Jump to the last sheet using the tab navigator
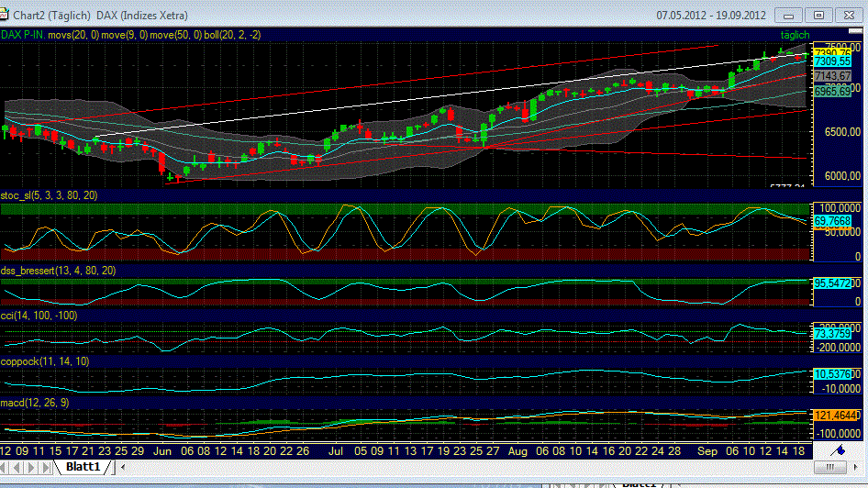The image size is (868, 488). (x=47, y=468)
